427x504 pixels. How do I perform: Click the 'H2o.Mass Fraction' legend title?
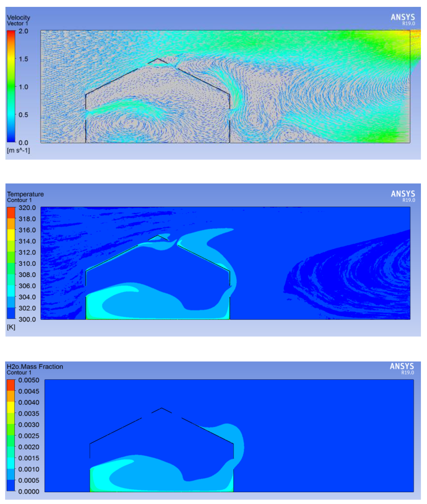point(35,367)
